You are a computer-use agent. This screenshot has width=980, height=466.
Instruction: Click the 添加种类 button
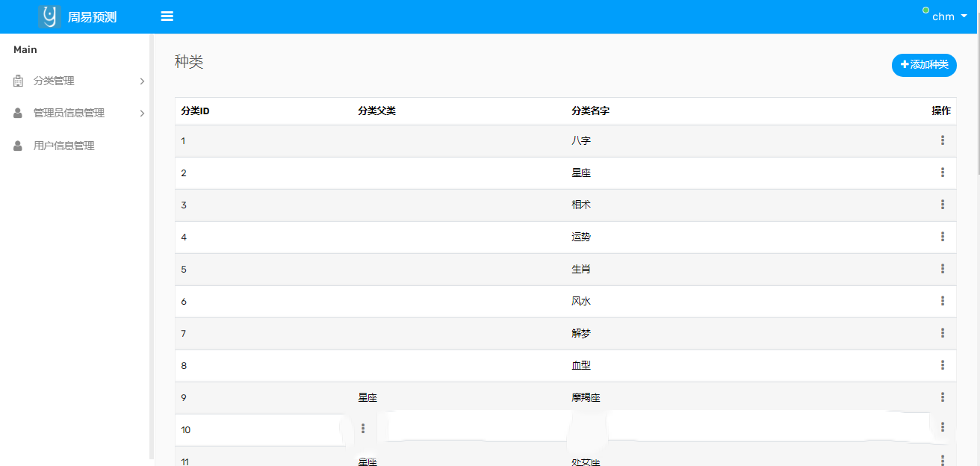click(x=924, y=65)
